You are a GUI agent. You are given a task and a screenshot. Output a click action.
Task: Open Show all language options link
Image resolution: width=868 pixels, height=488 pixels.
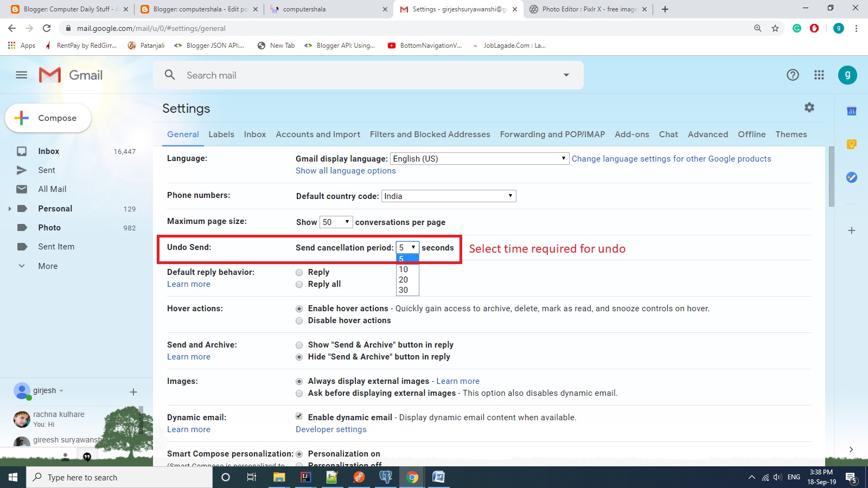(x=346, y=171)
